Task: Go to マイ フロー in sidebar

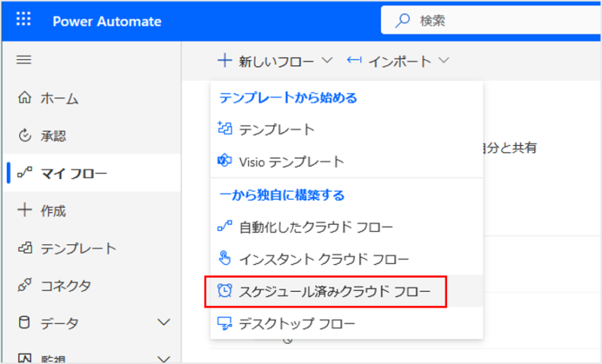Action: tap(74, 173)
